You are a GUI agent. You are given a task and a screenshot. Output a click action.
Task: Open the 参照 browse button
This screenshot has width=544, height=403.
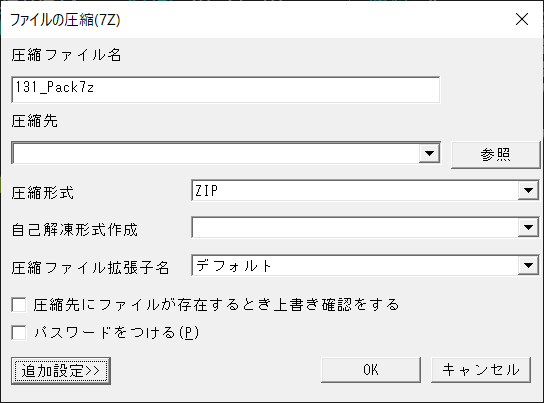[495, 155]
